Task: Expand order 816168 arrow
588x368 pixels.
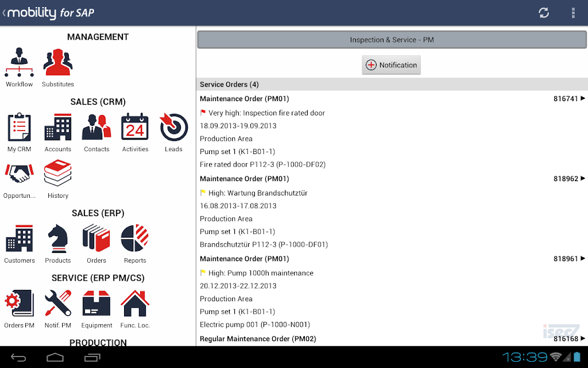Action: coord(583,338)
